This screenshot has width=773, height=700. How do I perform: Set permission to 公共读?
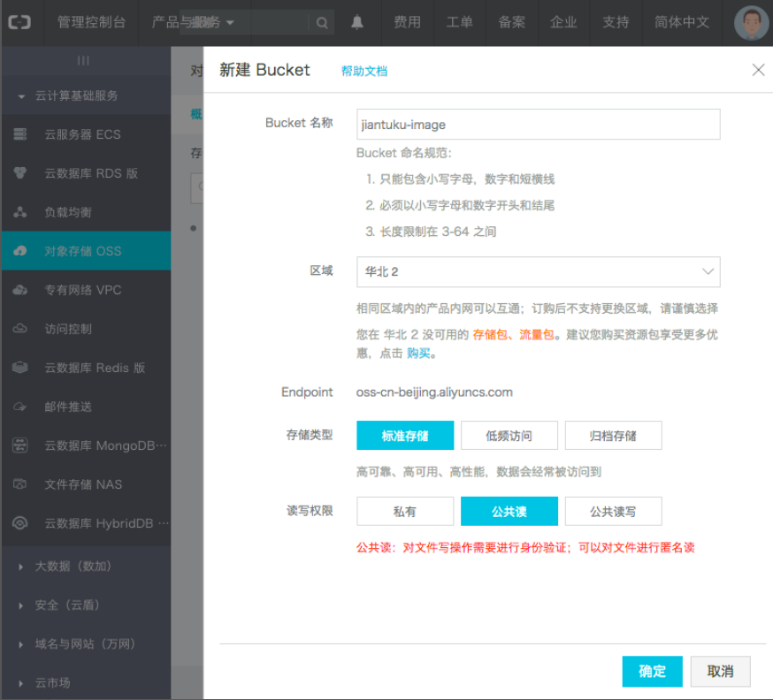click(x=509, y=512)
